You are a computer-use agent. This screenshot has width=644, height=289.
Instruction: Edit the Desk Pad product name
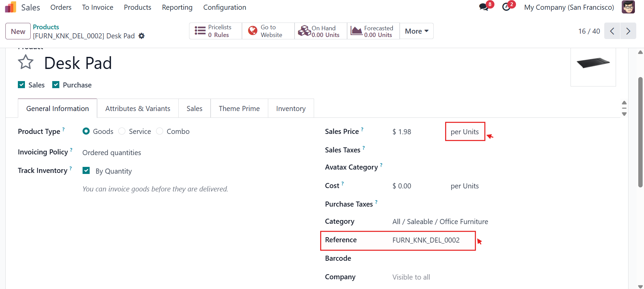pyautogui.click(x=78, y=63)
